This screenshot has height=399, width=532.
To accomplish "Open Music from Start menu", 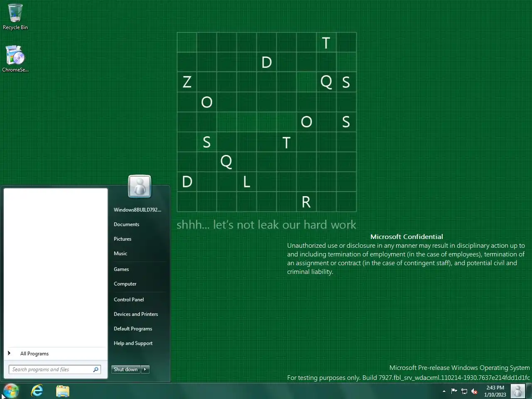I will tap(121, 254).
